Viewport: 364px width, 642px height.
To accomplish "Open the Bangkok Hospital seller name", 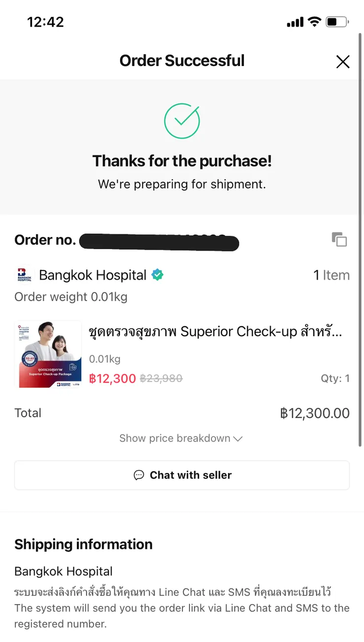I will point(92,275).
